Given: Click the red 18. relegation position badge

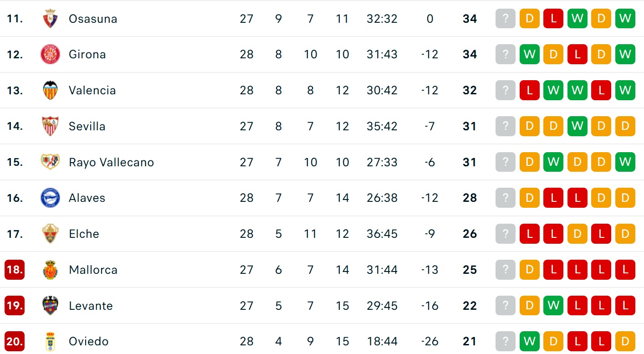Looking at the screenshot, I should [15, 270].
